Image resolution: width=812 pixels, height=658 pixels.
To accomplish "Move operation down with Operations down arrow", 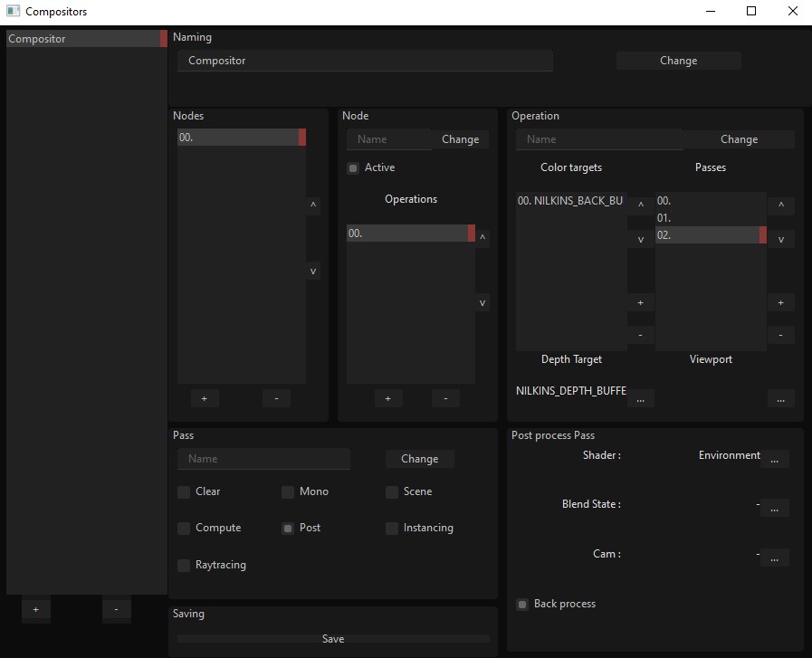I will 482,303.
